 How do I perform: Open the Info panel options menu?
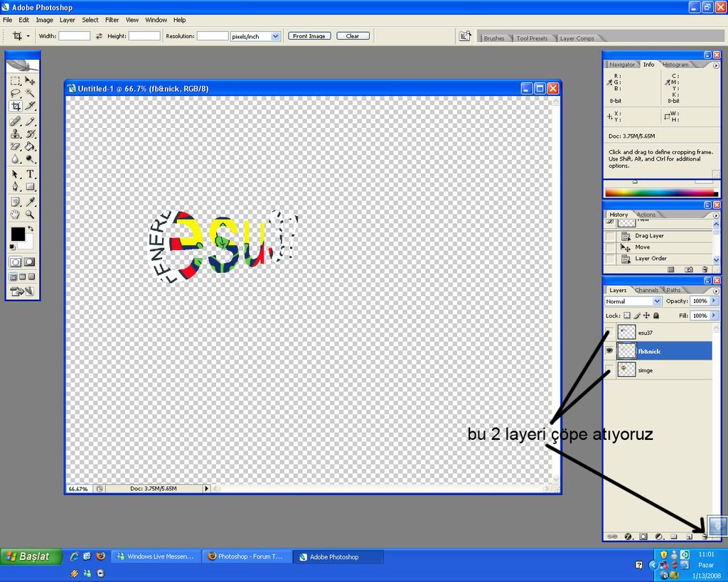[715, 65]
